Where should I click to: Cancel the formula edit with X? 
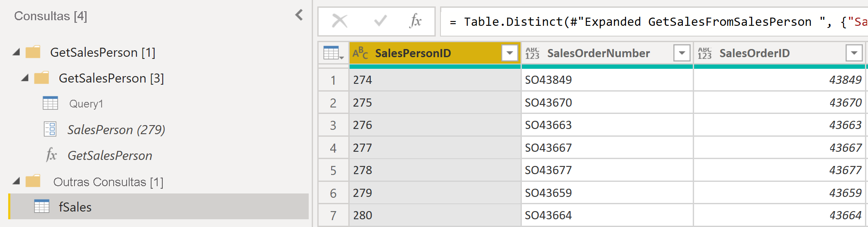[x=340, y=21]
